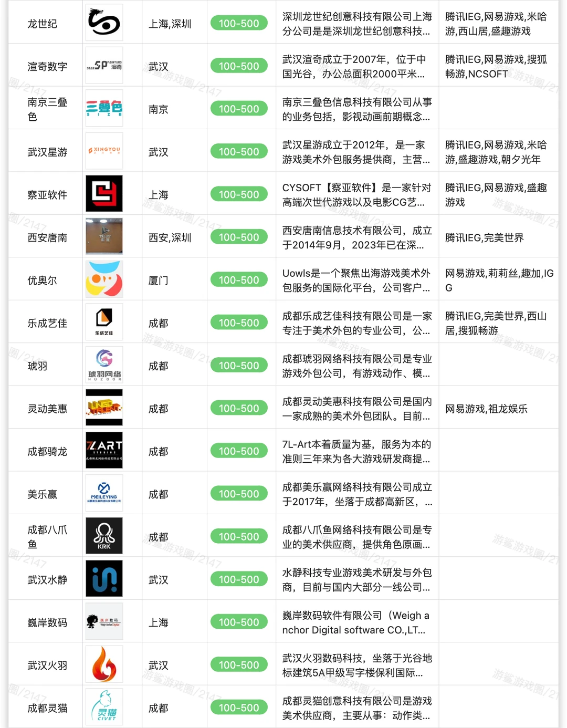Select the 100-500 tag for 成都灵猫
Viewport: 567px width, 728px height.
click(239, 708)
